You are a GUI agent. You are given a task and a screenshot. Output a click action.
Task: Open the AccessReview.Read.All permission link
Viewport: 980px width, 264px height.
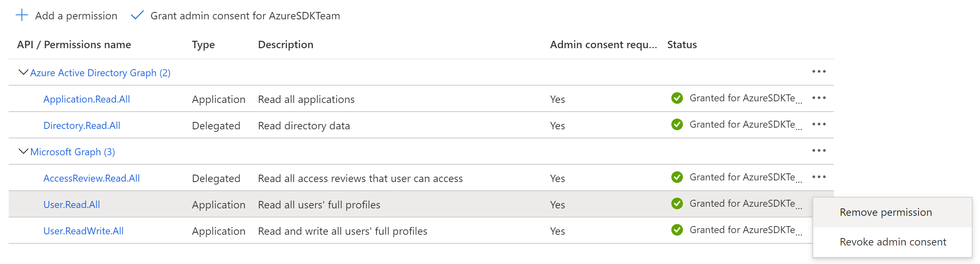coord(91,178)
